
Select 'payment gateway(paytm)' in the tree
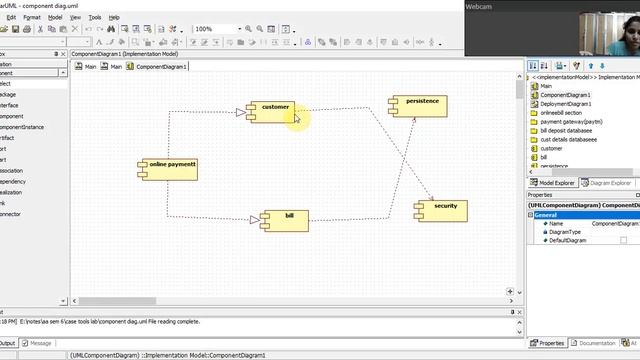(571, 122)
